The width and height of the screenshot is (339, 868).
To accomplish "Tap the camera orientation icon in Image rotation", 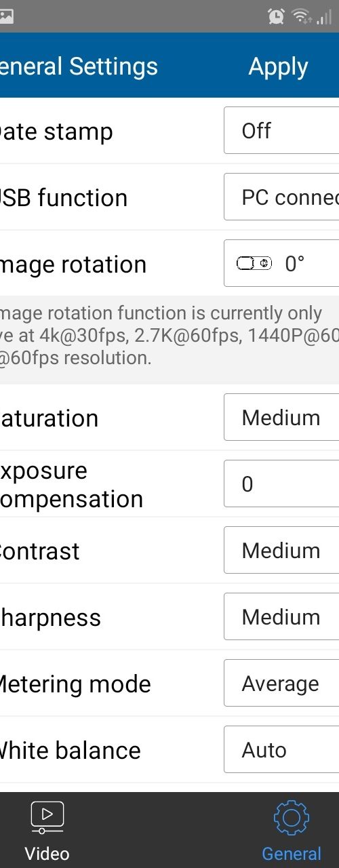I will pos(254,263).
